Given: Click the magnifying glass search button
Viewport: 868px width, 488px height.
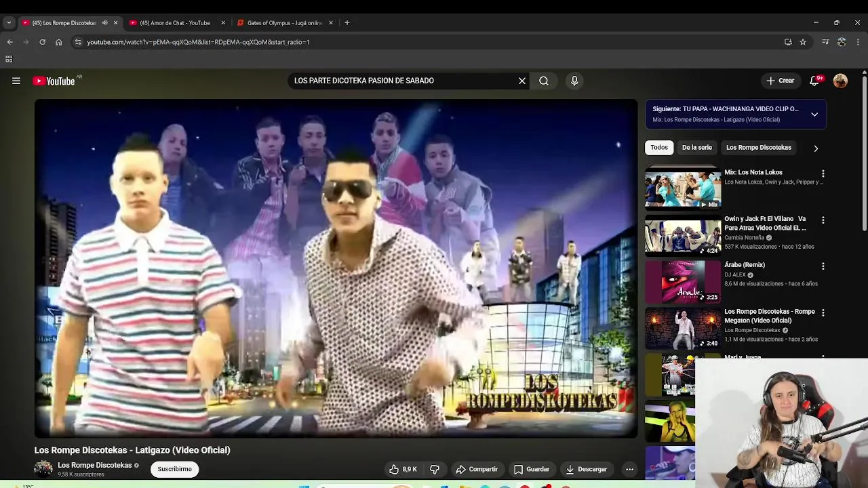Looking at the screenshot, I should point(544,81).
